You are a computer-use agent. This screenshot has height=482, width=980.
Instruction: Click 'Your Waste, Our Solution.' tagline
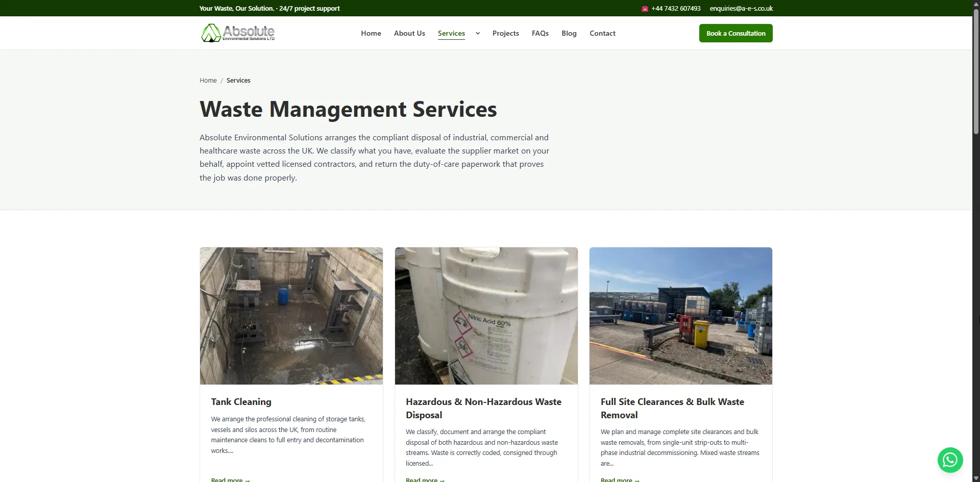click(236, 9)
